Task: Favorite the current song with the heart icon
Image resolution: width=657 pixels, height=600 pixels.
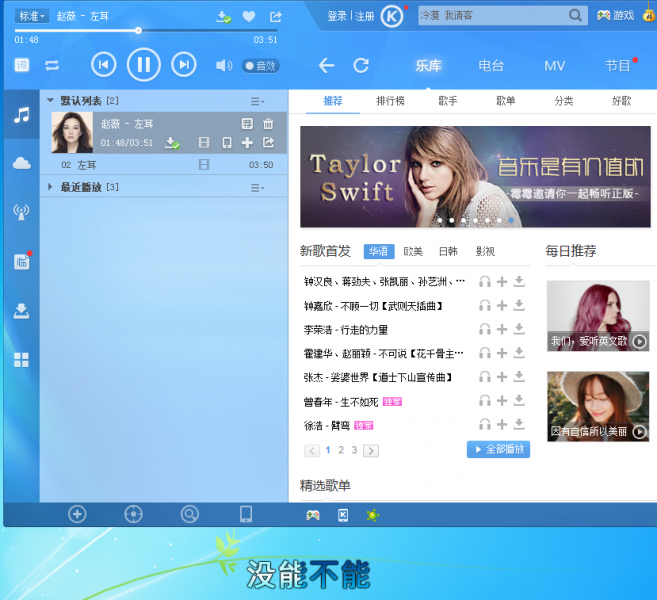Action: click(x=249, y=17)
